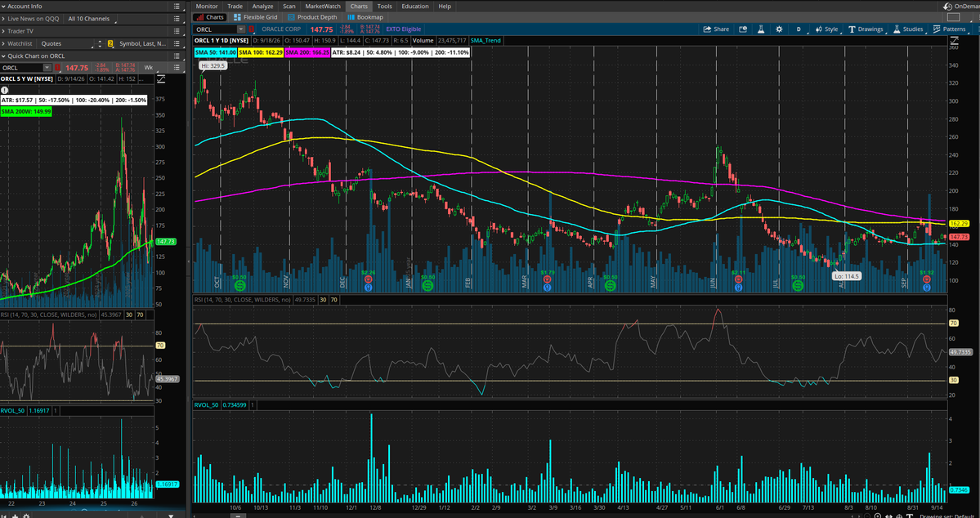
Task: Collapse the Quick Chart on ORCL section
Action: pos(4,56)
